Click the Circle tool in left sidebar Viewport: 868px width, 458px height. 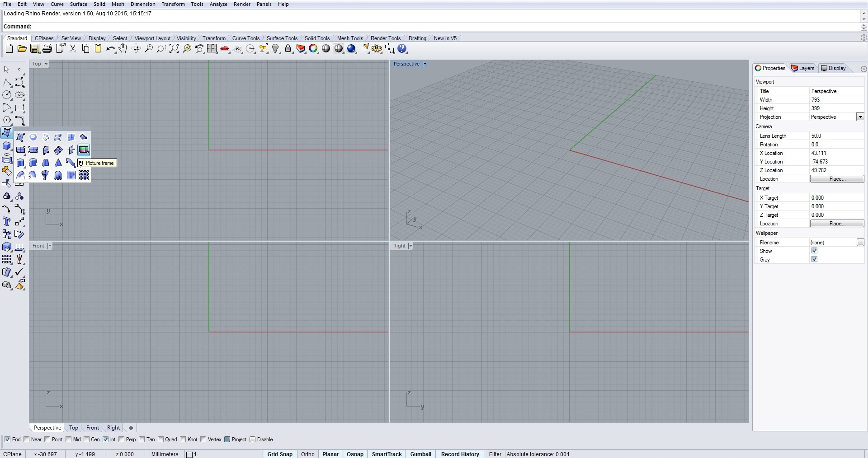point(7,95)
